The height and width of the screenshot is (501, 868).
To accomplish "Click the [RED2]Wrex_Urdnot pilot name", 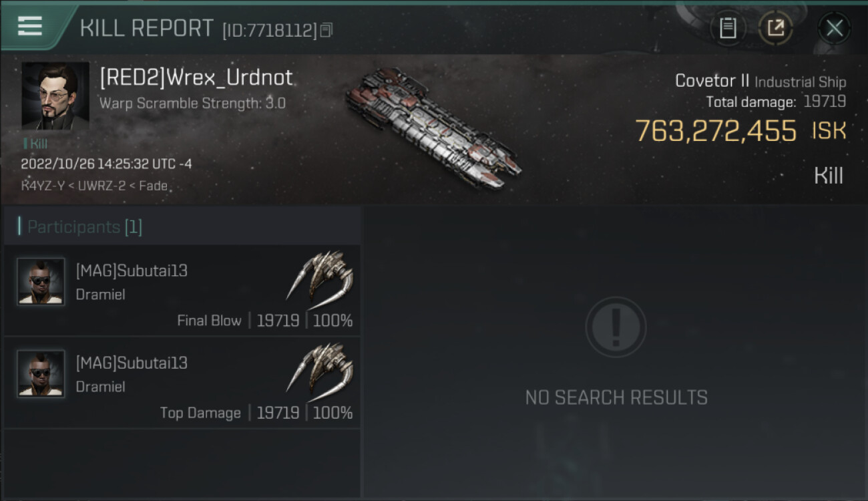I will point(196,77).
